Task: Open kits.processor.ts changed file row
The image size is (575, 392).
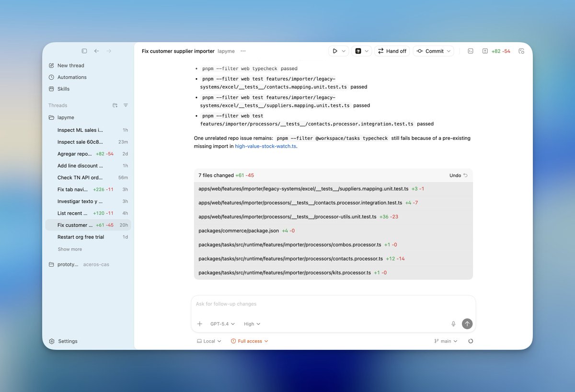Action: (333, 273)
